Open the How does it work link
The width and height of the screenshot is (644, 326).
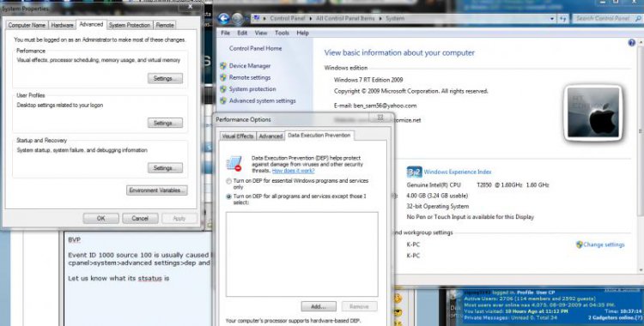(x=294, y=171)
